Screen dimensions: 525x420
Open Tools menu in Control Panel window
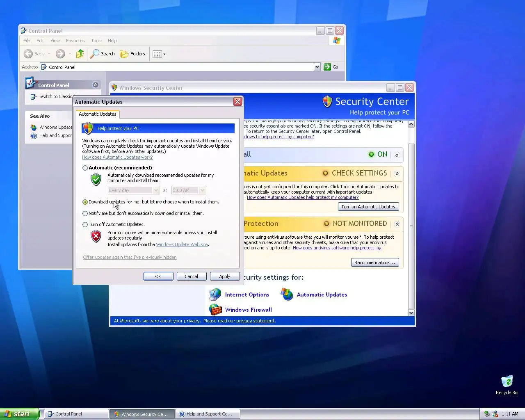pyautogui.click(x=96, y=41)
